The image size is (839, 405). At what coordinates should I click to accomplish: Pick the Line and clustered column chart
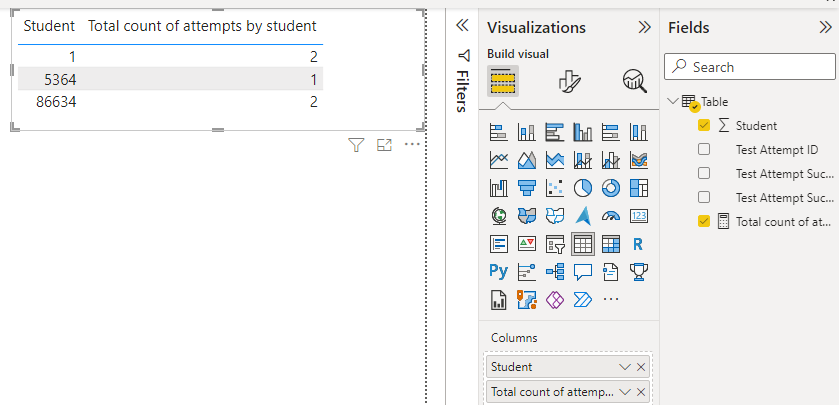611,159
